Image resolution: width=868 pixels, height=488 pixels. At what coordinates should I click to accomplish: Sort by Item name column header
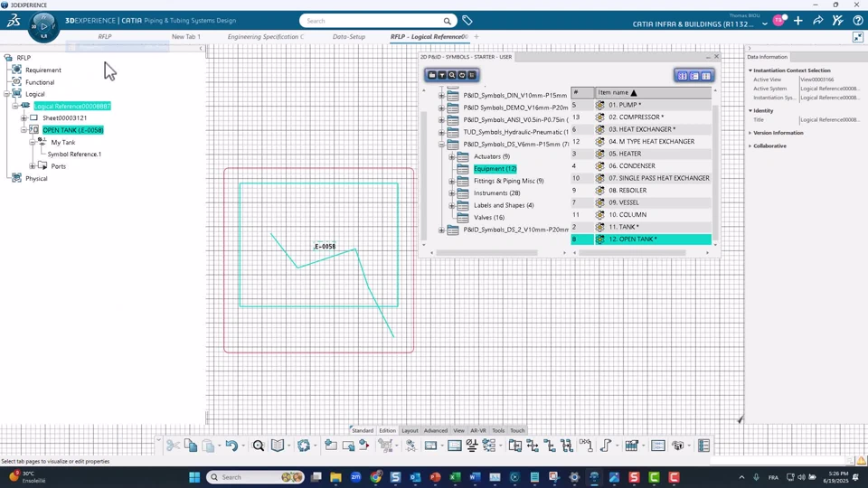[x=653, y=92]
